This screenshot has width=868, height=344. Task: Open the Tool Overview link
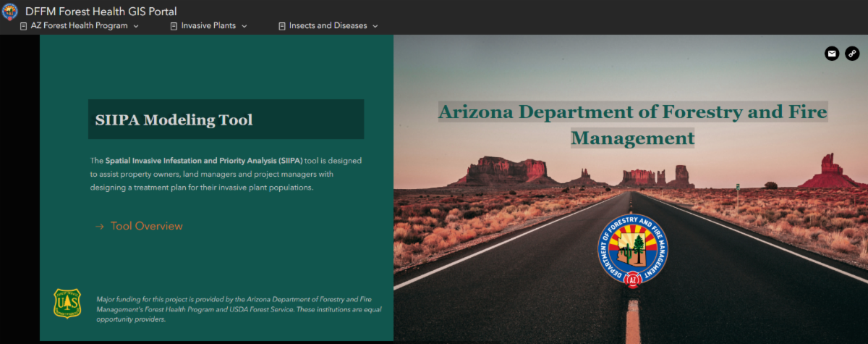(x=147, y=226)
